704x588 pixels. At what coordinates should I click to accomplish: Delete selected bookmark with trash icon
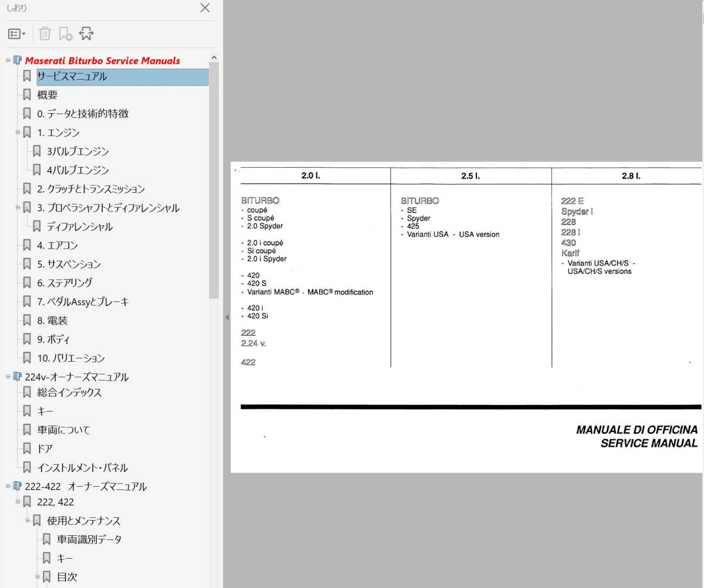tap(45, 33)
